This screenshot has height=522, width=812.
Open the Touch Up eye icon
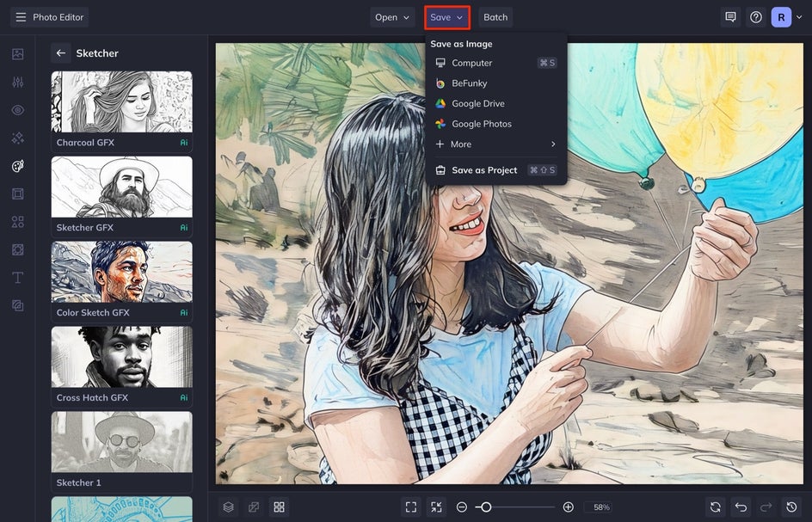tap(17, 110)
